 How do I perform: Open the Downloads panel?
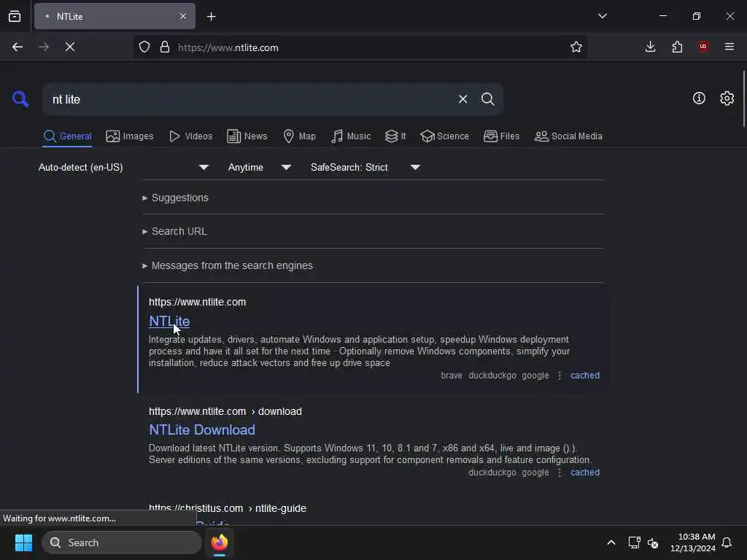650,47
